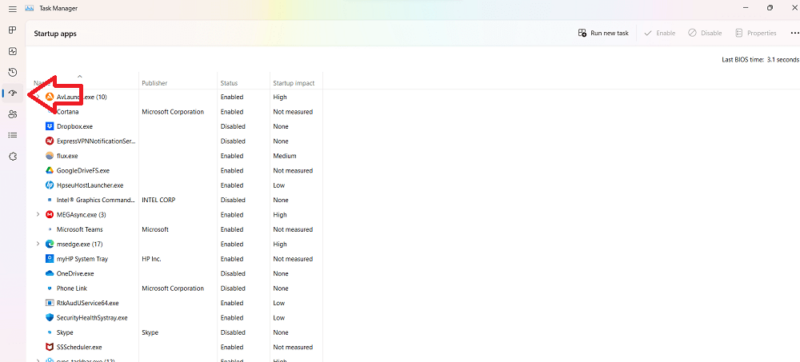Select the myHP System Tray entry
This screenshot has height=362, width=800.
tap(82, 259)
